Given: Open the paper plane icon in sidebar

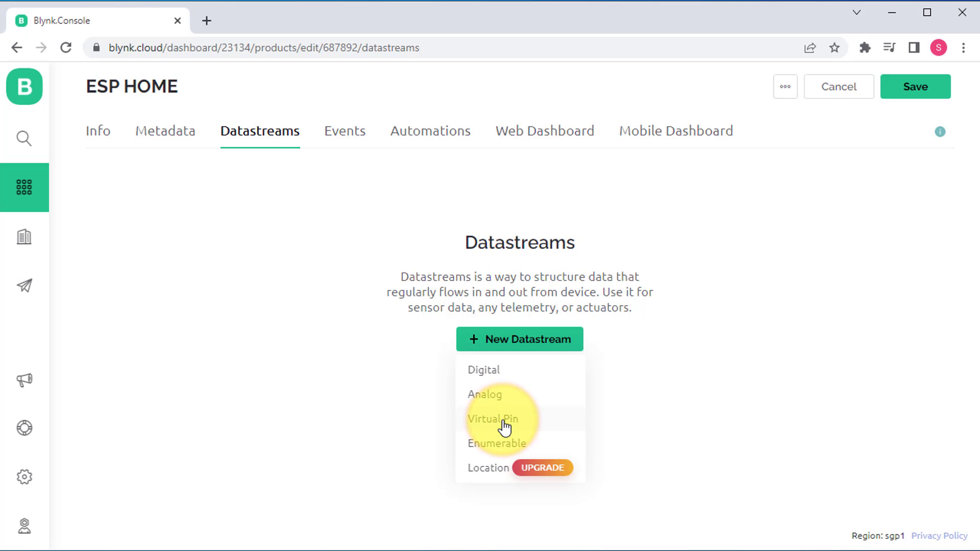Looking at the screenshot, I should click(x=24, y=286).
